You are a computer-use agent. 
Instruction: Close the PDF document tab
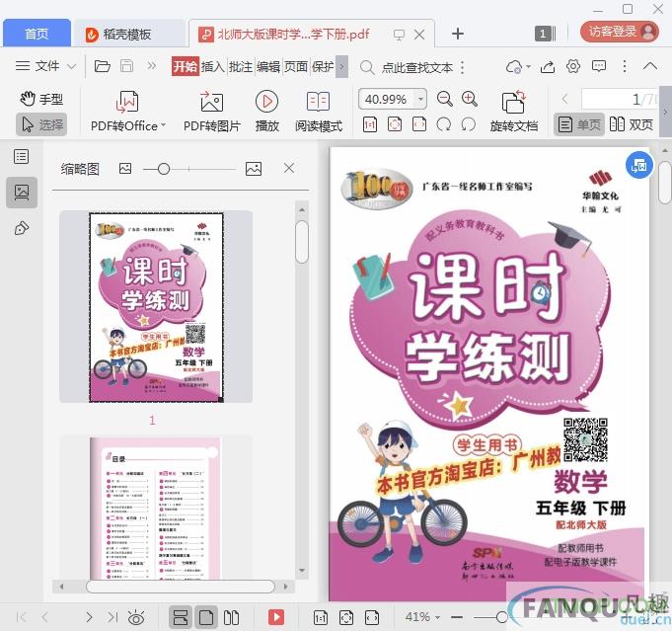click(x=420, y=35)
